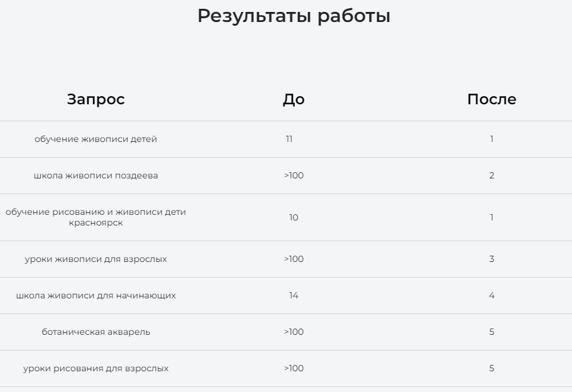The width and height of the screenshot is (572, 392).
Task: Click the "После" column header
Action: (x=492, y=99)
